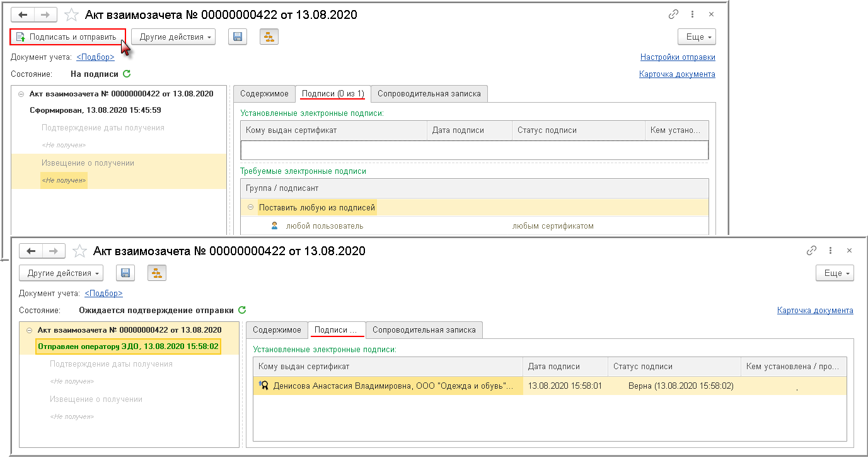
Task: Click '<Подбор>' link in lower window
Action: pyautogui.click(x=103, y=294)
